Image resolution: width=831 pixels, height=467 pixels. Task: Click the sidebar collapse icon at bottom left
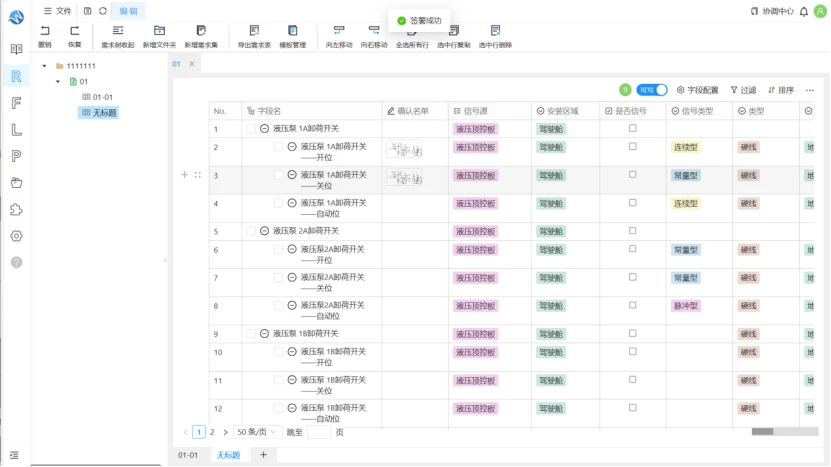point(14,455)
